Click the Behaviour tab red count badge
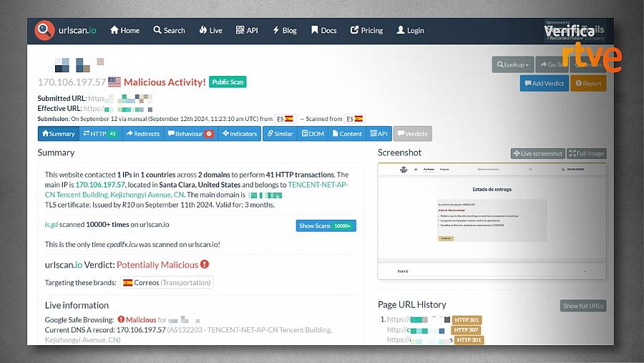This screenshot has width=644, height=363. [x=209, y=134]
